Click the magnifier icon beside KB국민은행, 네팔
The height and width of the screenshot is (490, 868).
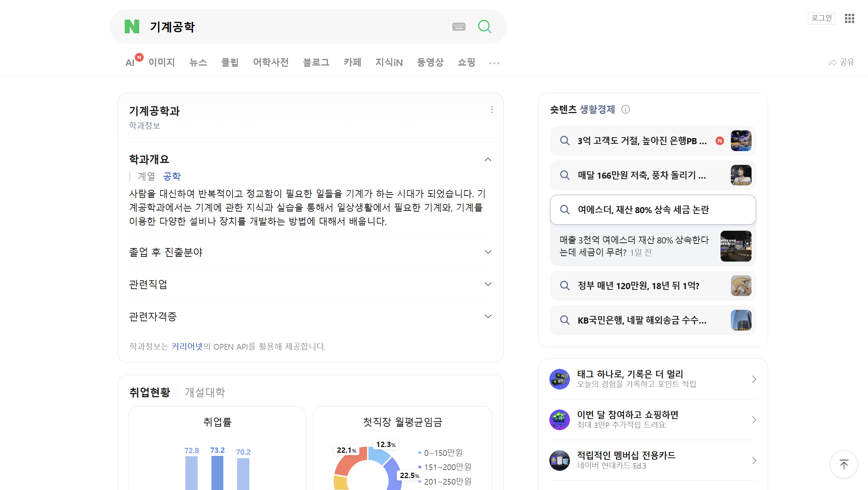[565, 320]
